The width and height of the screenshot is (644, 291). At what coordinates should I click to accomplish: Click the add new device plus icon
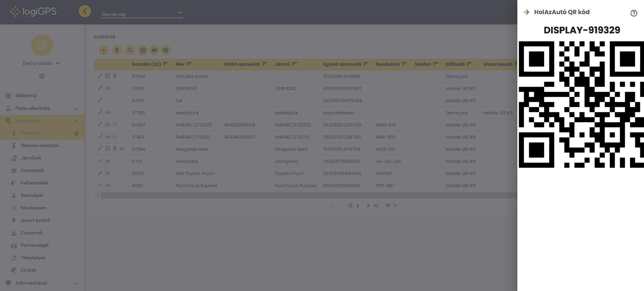(104, 50)
